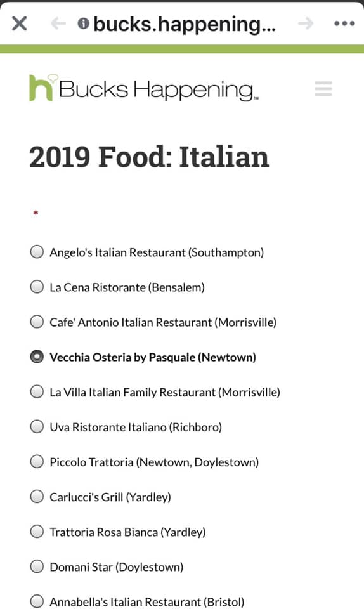The image size is (364, 609).
Task: Click selected Vecchia Osteria by Pasquale radio
Action: tap(37, 357)
